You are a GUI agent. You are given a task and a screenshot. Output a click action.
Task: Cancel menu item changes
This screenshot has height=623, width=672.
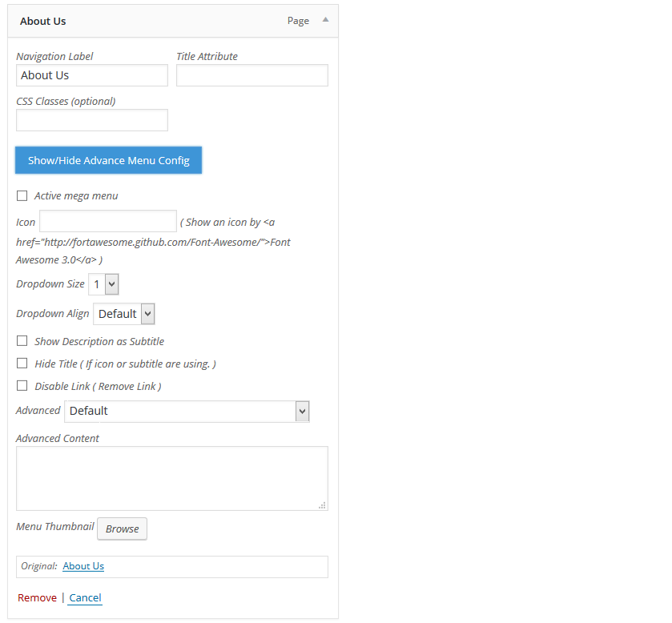pos(85,597)
